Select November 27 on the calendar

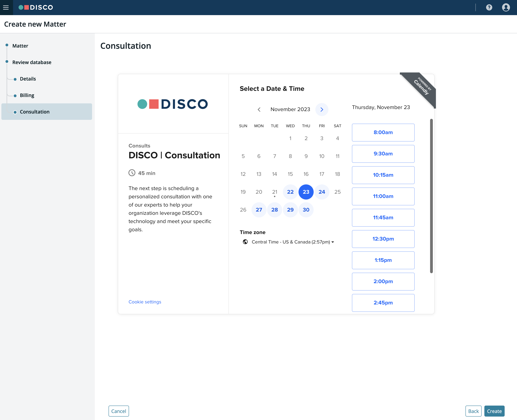point(259,210)
